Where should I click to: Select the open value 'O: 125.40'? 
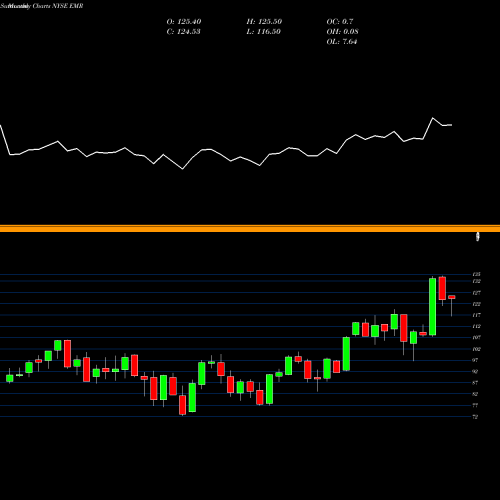(184, 22)
